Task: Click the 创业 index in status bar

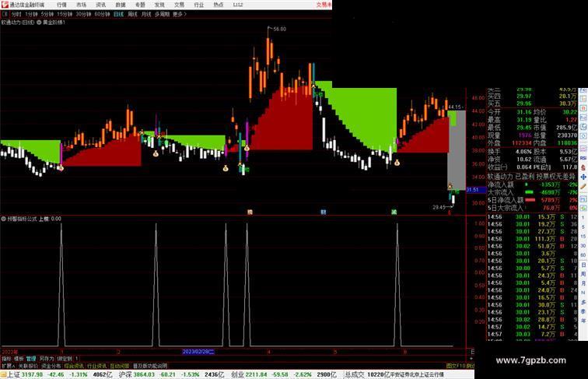Action: click(x=238, y=375)
